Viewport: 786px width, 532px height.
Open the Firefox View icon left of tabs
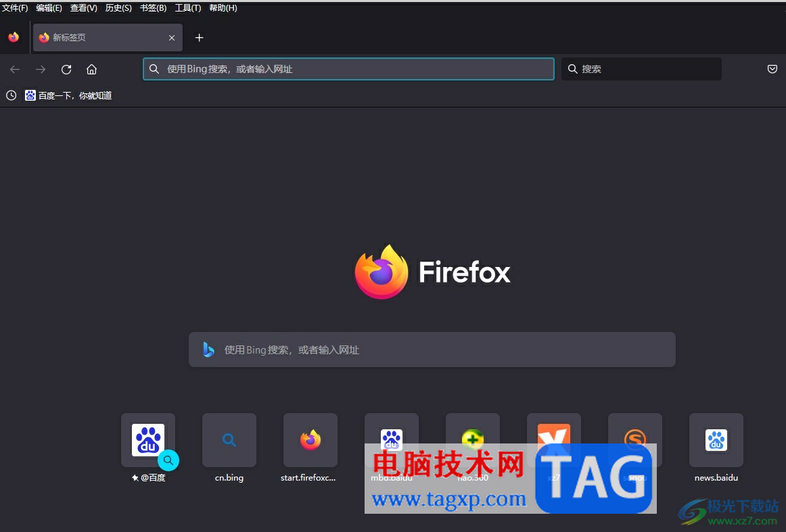(x=14, y=37)
